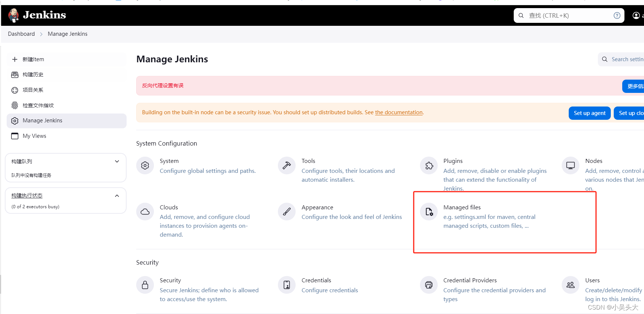Open the Clouds cloud icon
644x314 pixels.
point(145,212)
